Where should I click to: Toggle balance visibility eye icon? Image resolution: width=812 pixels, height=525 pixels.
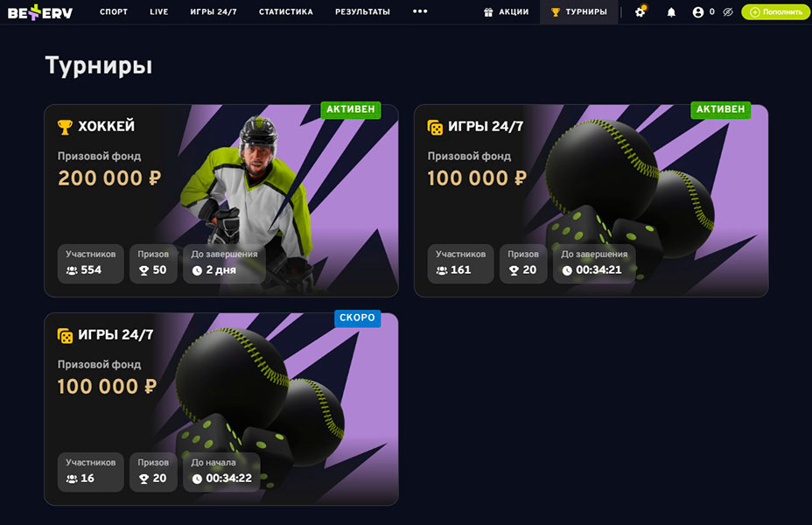[x=728, y=12]
